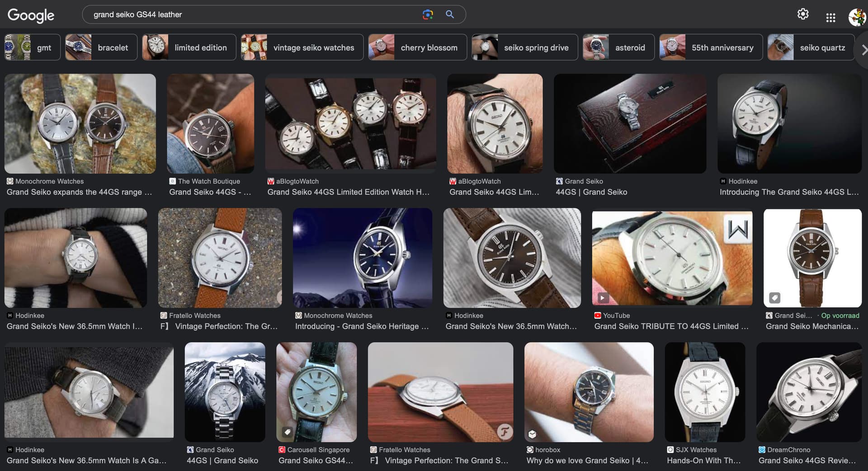Click tag icon on Carousell image
Screen dimensions: 868x471
[288, 432]
